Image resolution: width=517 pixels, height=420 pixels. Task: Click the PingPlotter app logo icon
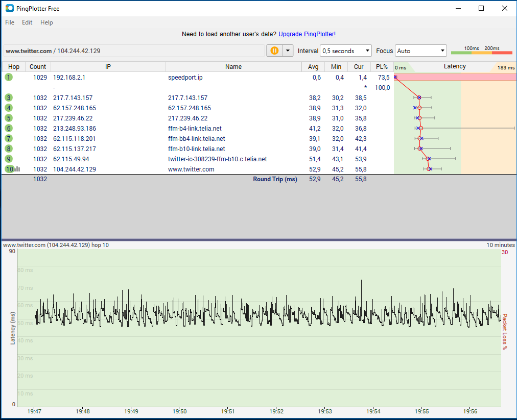pyautogui.click(x=10, y=8)
